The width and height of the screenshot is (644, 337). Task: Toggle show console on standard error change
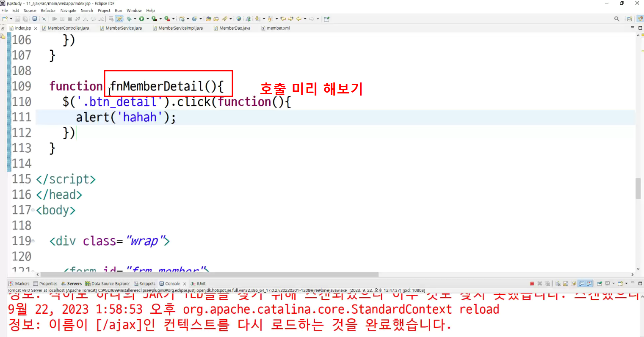click(589, 283)
